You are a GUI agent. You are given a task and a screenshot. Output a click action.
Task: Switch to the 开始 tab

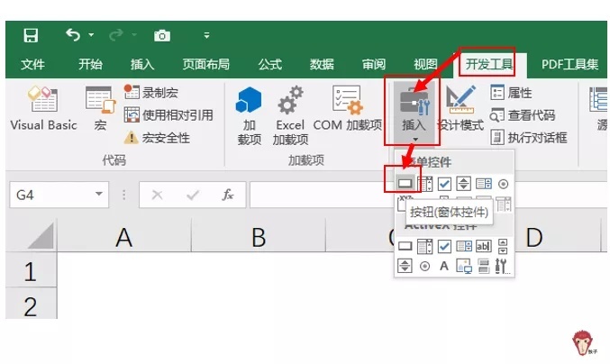90,64
